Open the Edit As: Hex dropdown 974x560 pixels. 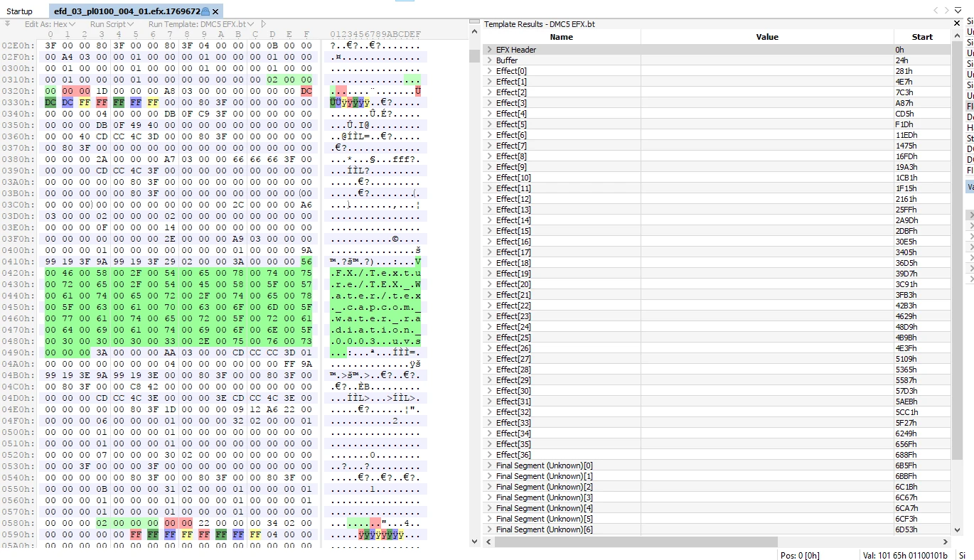coord(49,24)
